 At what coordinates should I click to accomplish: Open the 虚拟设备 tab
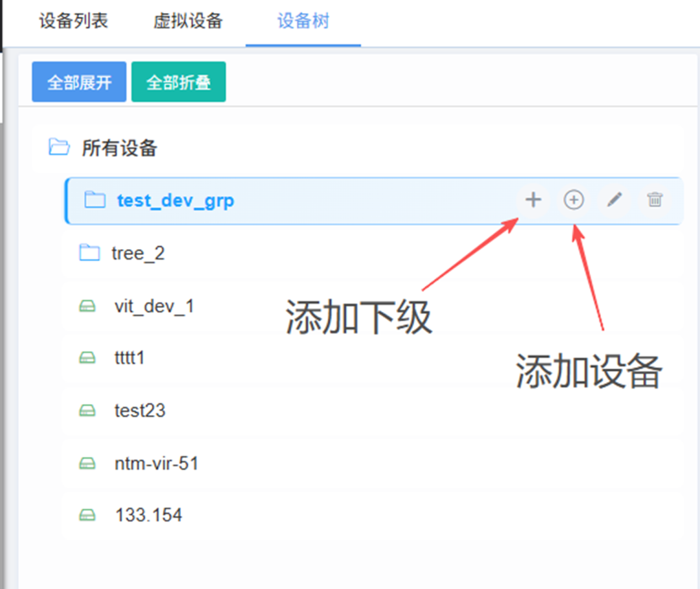click(188, 21)
